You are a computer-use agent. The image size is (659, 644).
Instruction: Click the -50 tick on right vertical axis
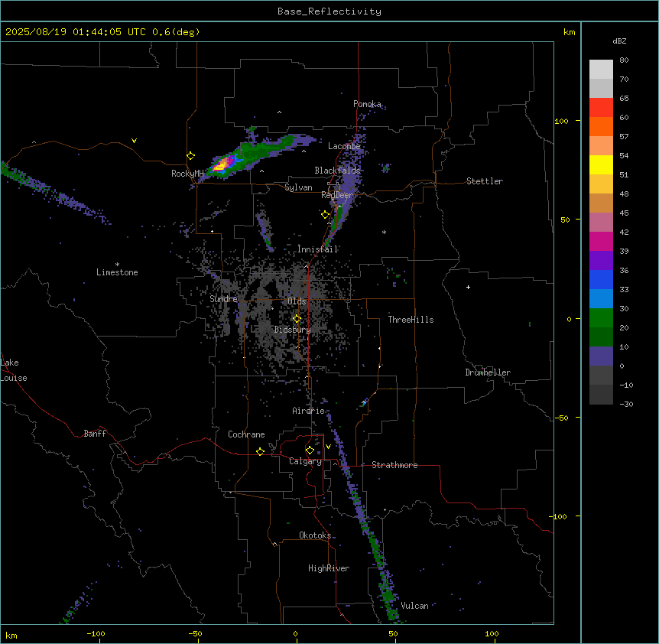561,418
